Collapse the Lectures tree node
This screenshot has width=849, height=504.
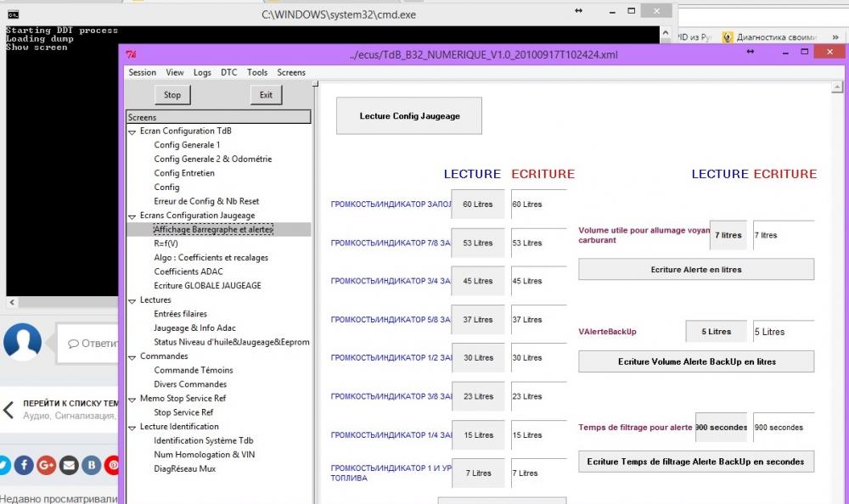(132, 300)
